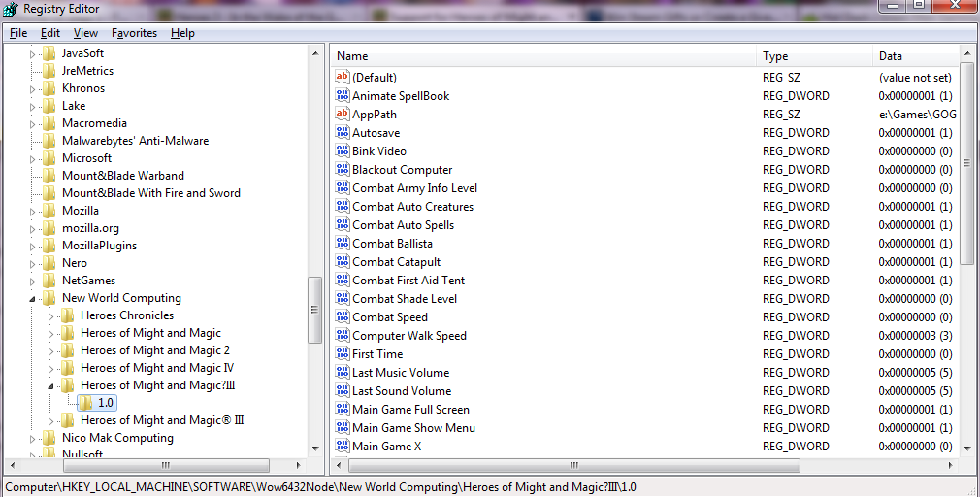Click the Combat Auto Spells icon
The height and width of the screenshot is (497, 980).
point(342,224)
